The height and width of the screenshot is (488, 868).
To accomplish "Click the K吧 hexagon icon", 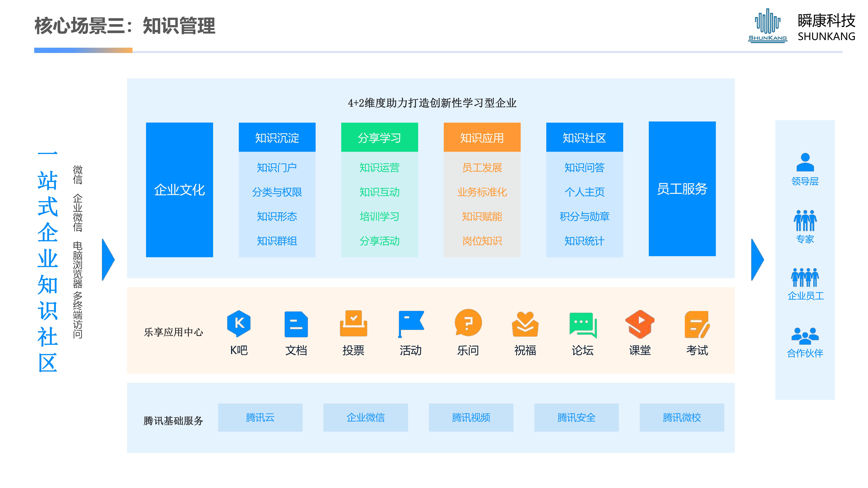I will [x=239, y=324].
